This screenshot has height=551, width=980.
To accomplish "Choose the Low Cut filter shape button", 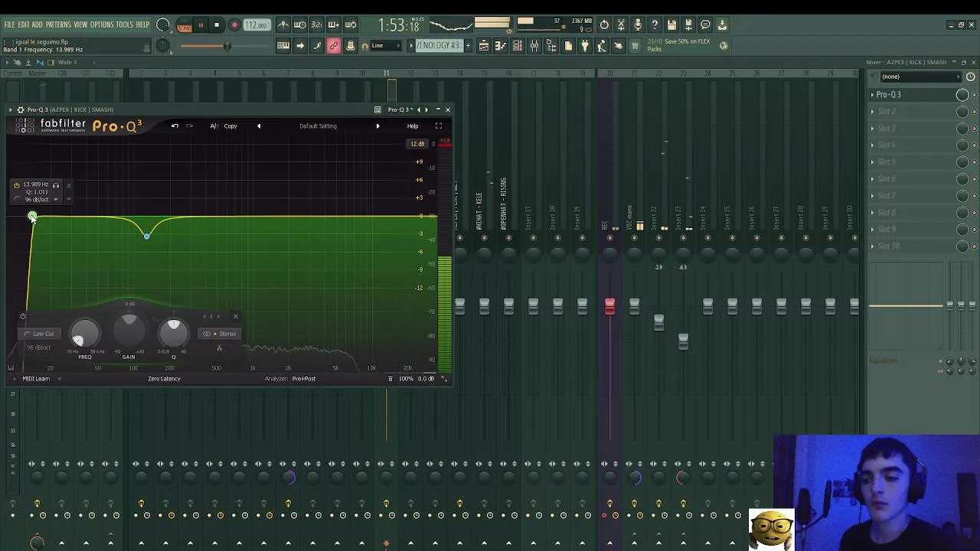I will coord(39,334).
